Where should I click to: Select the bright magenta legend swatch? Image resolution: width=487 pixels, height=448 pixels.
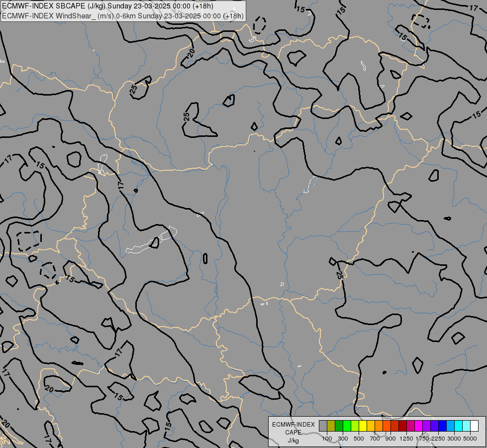click(x=419, y=426)
